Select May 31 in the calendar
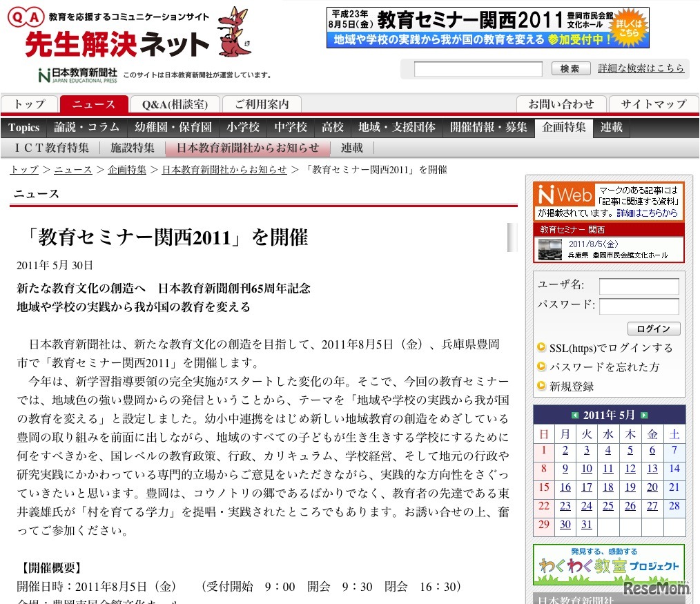Screen dimensions: 700x604 (587, 525)
